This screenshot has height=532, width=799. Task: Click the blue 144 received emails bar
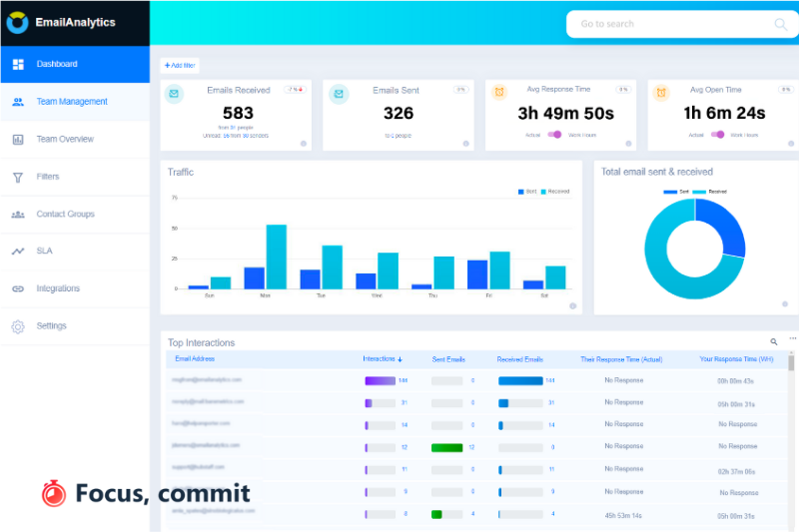coord(520,381)
